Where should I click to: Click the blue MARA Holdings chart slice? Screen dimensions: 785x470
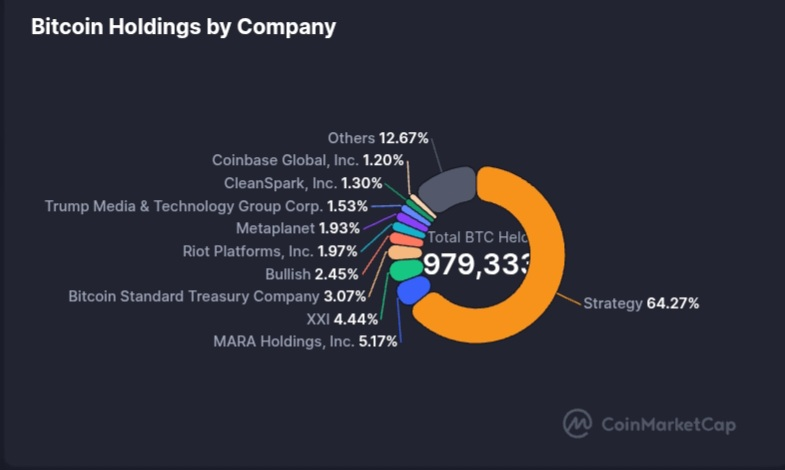coord(413,291)
